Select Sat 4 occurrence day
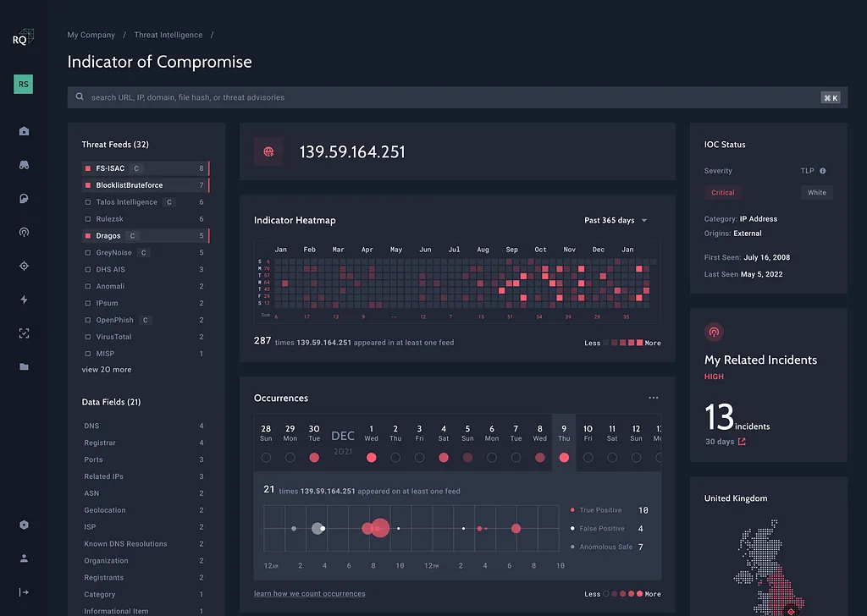The image size is (867, 616). click(444, 443)
